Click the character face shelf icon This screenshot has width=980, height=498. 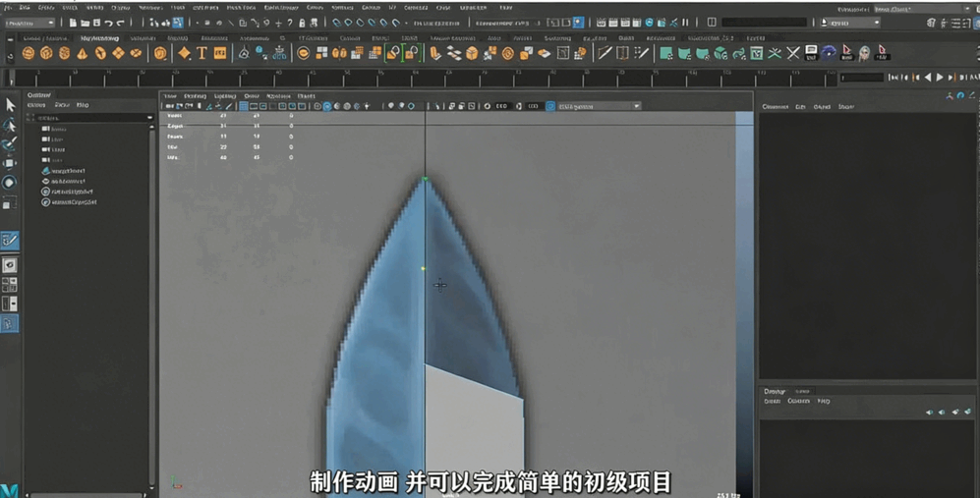(x=864, y=53)
